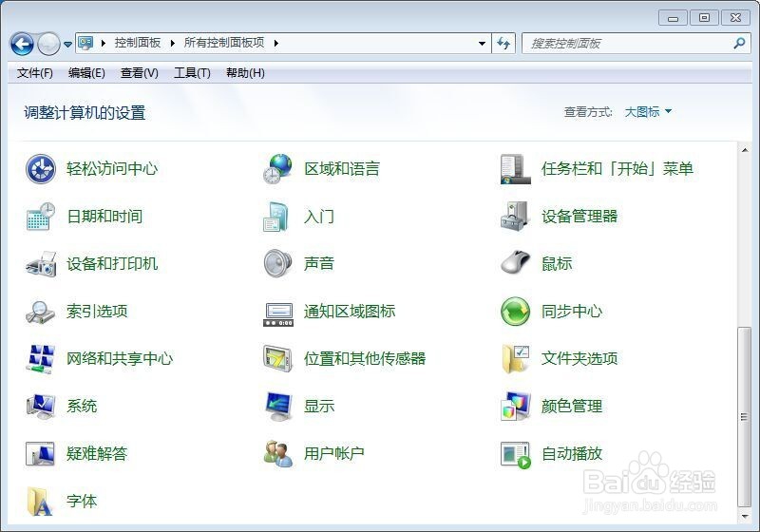Click the scrollbar up arrow

click(x=745, y=150)
